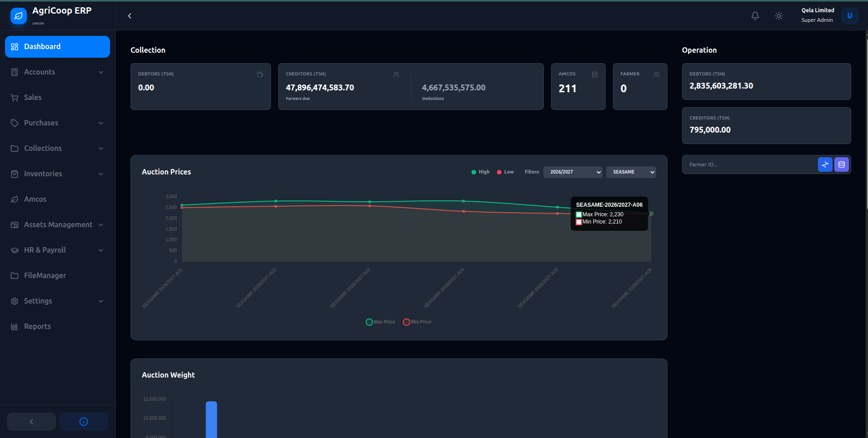This screenshot has width=868, height=438.
Task: Click the AgriCoop ERP leaf logo
Action: 19,16
